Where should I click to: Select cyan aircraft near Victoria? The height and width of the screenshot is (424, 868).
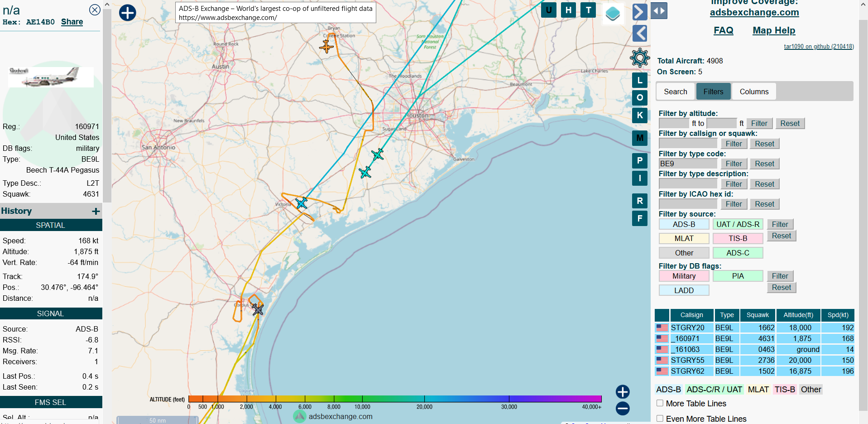(x=301, y=203)
